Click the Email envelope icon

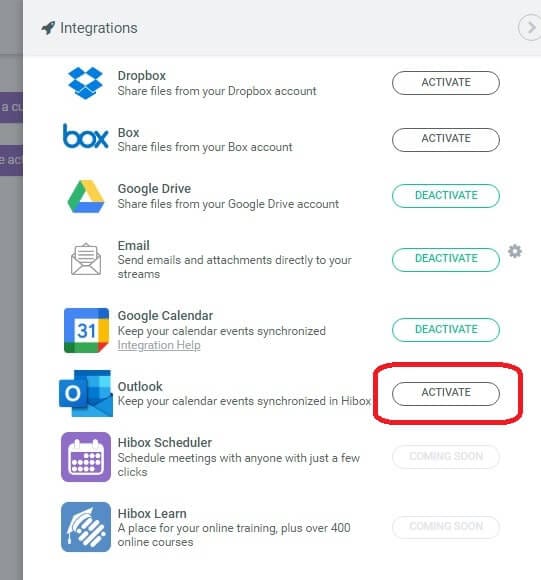pyautogui.click(x=86, y=259)
